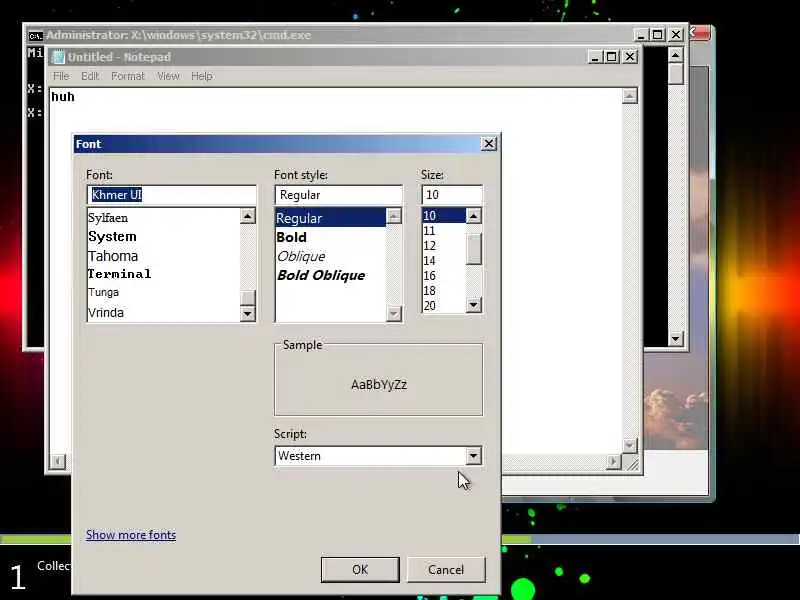Minimize the Notepad window
Viewport: 800px width, 600px height.
(595, 57)
